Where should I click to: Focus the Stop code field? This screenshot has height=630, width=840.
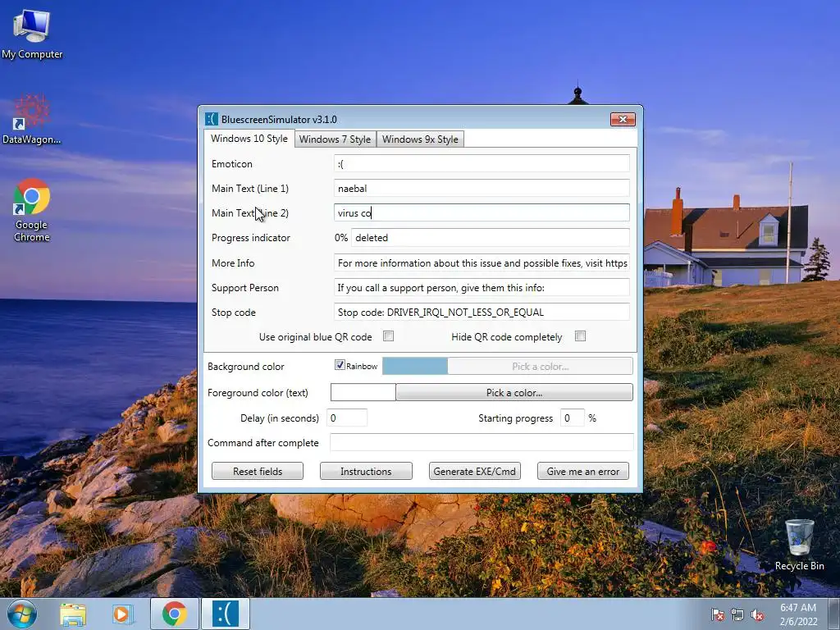[482, 313]
